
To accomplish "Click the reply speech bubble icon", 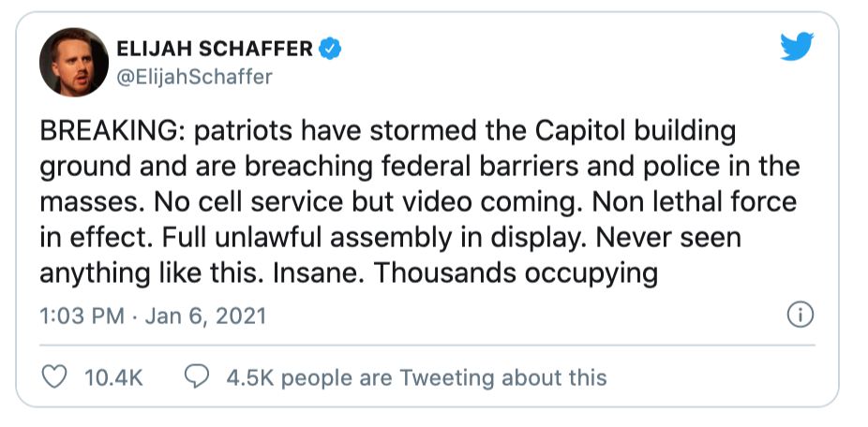I will [x=197, y=377].
